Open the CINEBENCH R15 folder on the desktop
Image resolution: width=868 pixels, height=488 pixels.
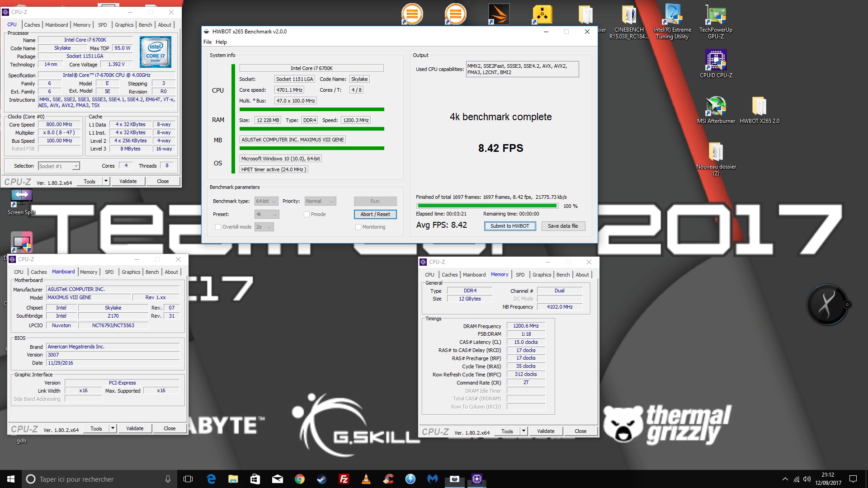click(628, 22)
